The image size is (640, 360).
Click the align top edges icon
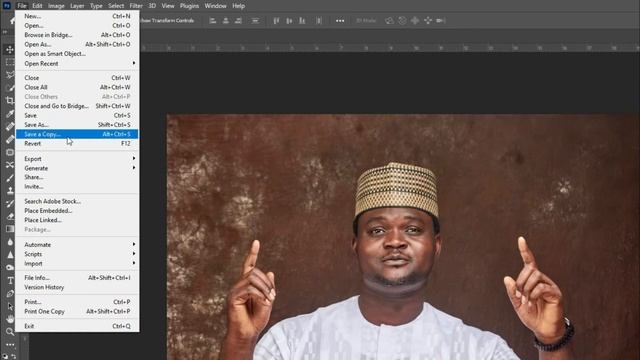tap(276, 20)
